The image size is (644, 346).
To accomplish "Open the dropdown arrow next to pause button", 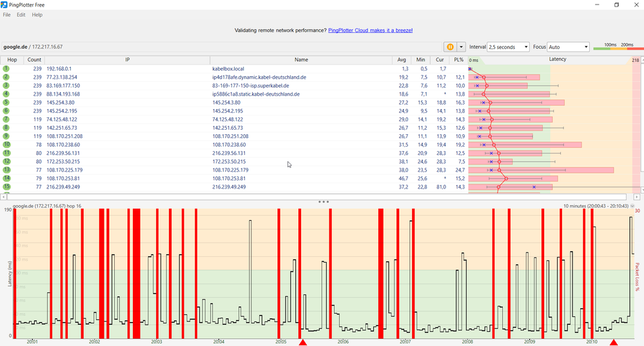I will pyautogui.click(x=461, y=47).
